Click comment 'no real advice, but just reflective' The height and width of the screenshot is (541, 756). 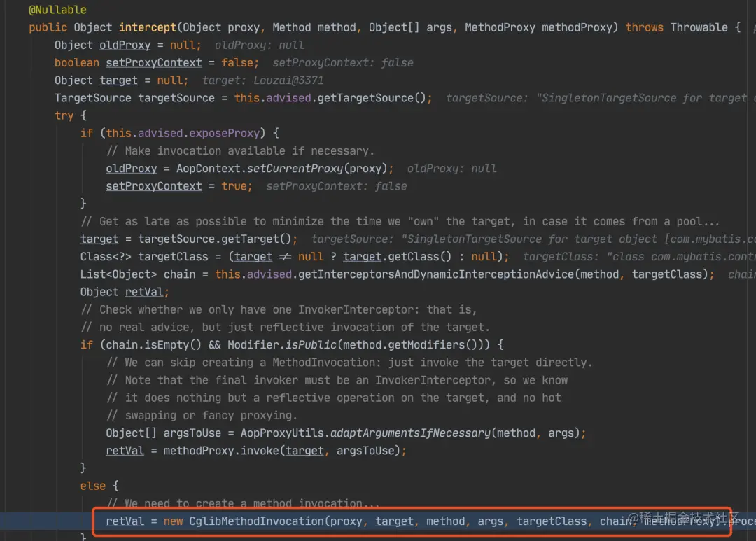[x=285, y=328]
